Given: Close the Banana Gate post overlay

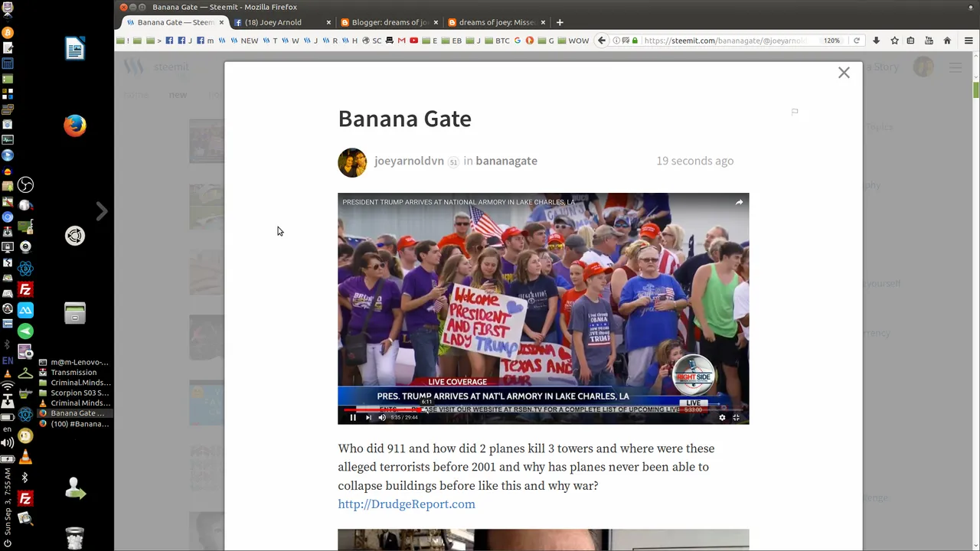Looking at the screenshot, I should (x=844, y=73).
